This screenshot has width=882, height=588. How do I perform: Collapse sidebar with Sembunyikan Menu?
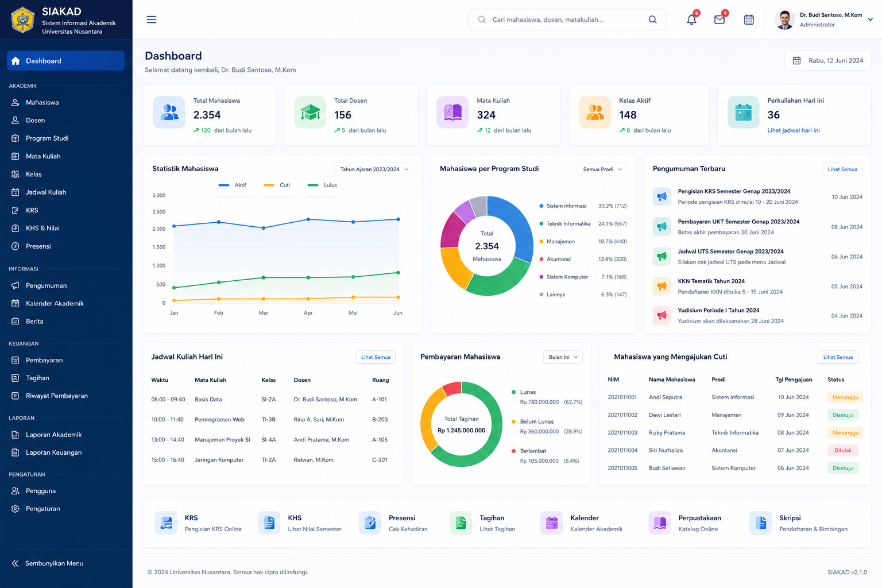(47, 563)
